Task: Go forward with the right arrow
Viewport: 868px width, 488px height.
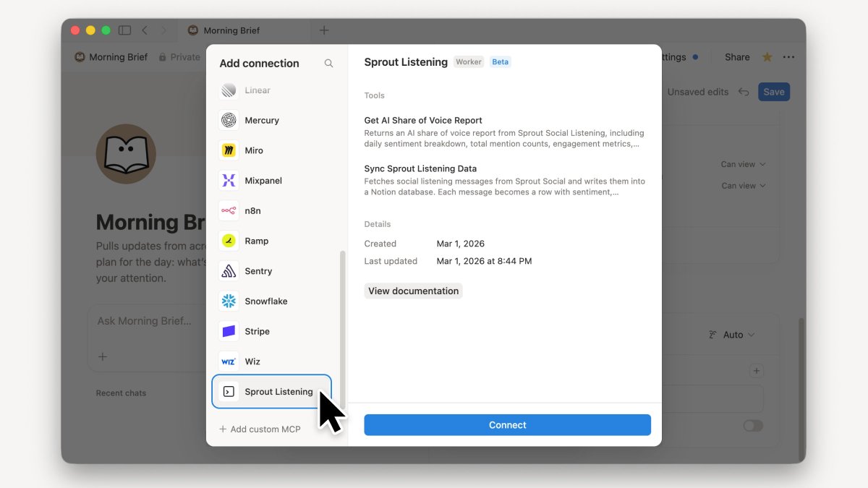Action: [x=163, y=30]
